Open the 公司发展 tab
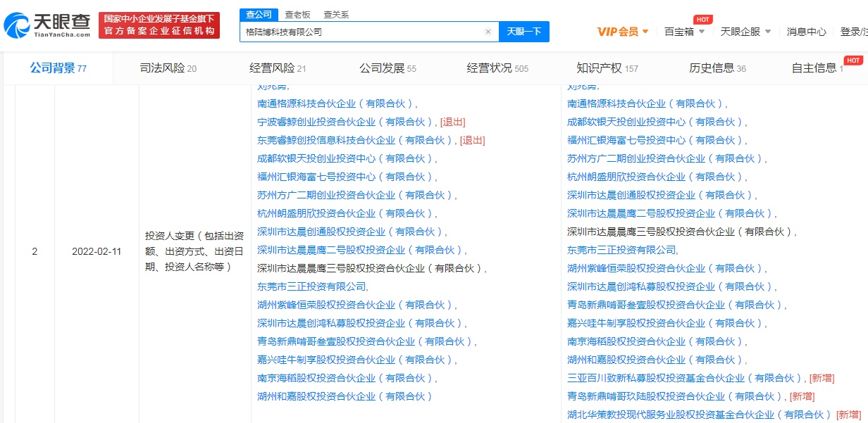This screenshot has height=423, width=868. point(387,68)
